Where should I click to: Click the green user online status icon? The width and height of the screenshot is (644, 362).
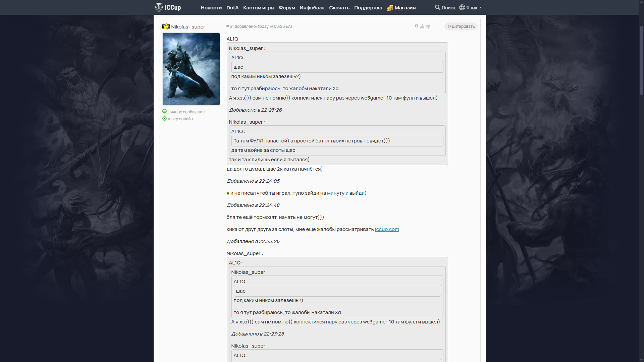coord(164,119)
